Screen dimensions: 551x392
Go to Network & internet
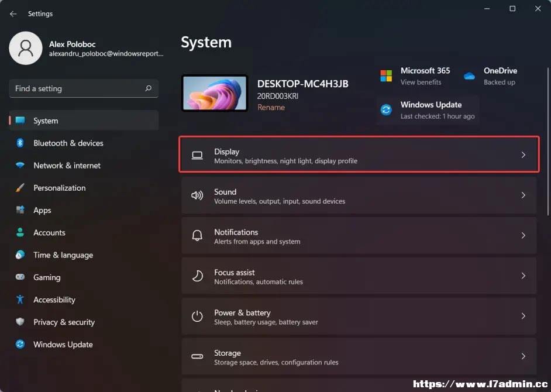[x=84, y=165]
